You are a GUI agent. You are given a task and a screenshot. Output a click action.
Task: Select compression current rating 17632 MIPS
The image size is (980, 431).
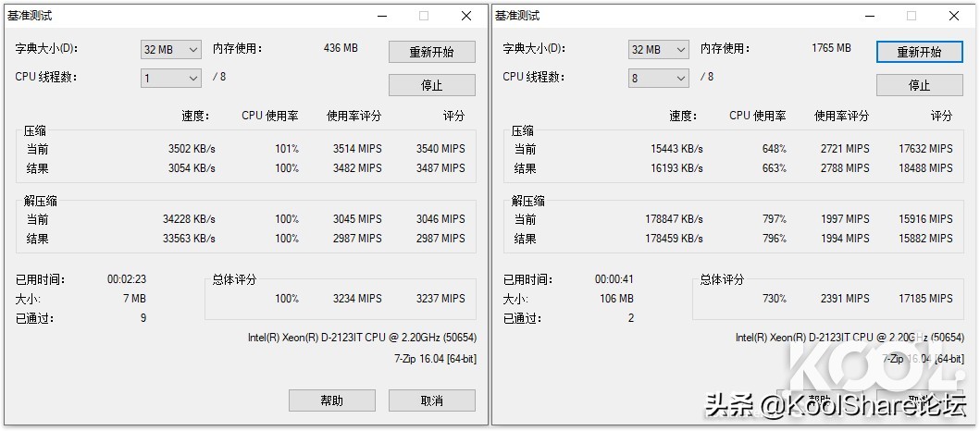tap(925, 149)
